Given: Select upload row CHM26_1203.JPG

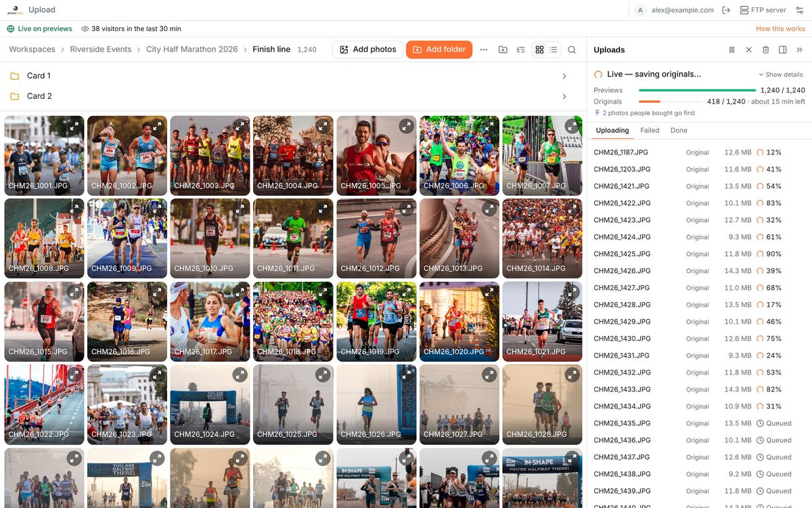Looking at the screenshot, I should [699, 169].
